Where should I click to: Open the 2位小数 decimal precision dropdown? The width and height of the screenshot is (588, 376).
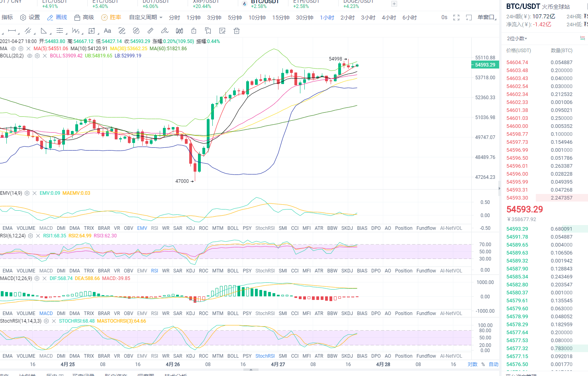(x=517, y=39)
